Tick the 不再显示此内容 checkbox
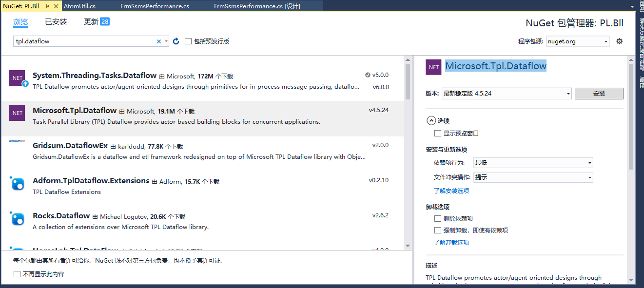This screenshot has height=288, width=644. tap(17, 274)
